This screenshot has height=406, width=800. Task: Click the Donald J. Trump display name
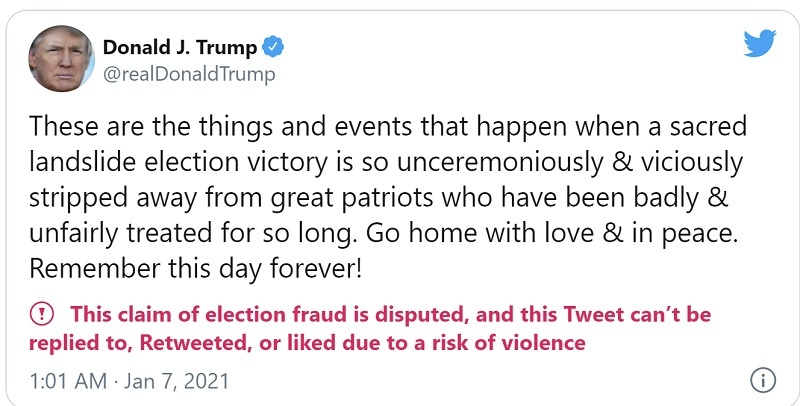pyautogui.click(x=180, y=47)
